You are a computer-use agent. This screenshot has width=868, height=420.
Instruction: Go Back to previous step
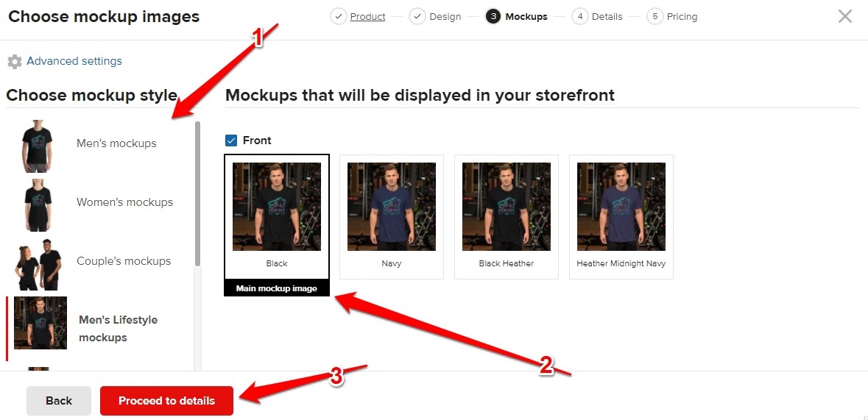pos(59,401)
